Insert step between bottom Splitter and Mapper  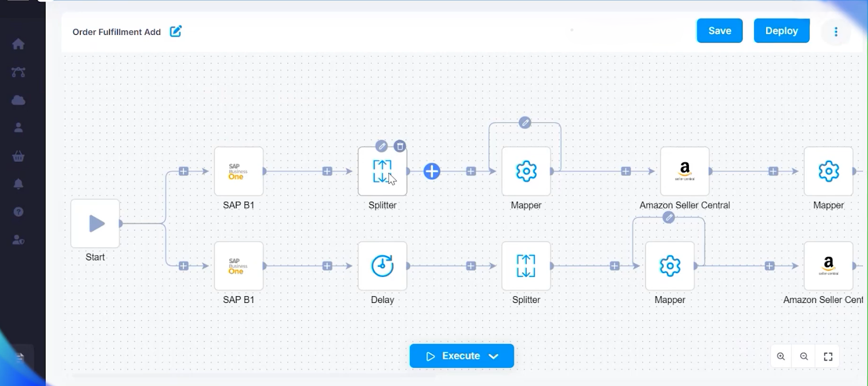(x=615, y=266)
